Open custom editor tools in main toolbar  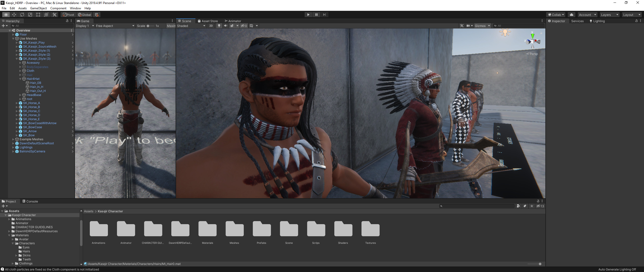(x=54, y=15)
